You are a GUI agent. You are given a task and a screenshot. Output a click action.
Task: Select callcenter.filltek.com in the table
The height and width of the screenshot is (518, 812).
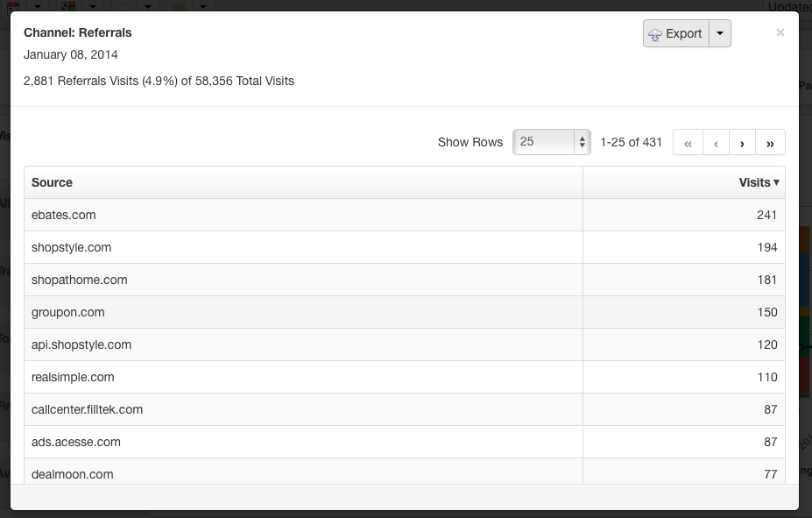[x=87, y=409]
